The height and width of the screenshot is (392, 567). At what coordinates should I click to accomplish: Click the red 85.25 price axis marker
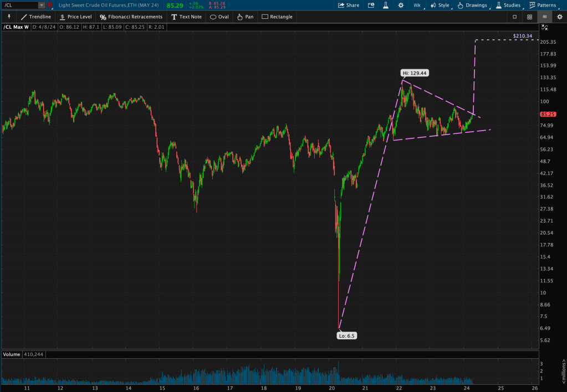point(548,114)
